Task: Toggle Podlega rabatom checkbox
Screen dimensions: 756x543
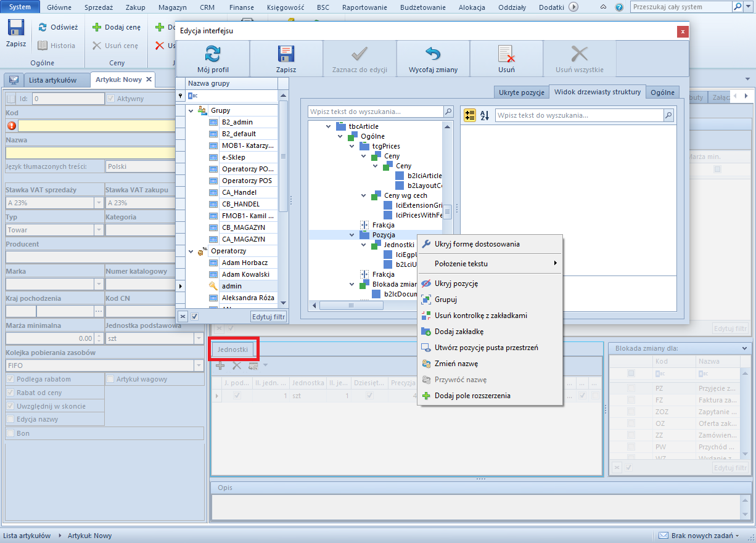Action: 11,379
